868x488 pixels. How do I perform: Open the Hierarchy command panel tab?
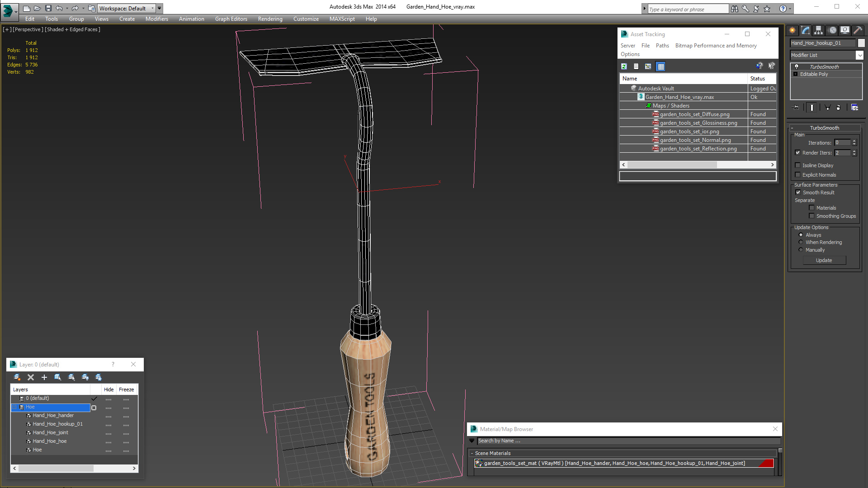click(819, 30)
